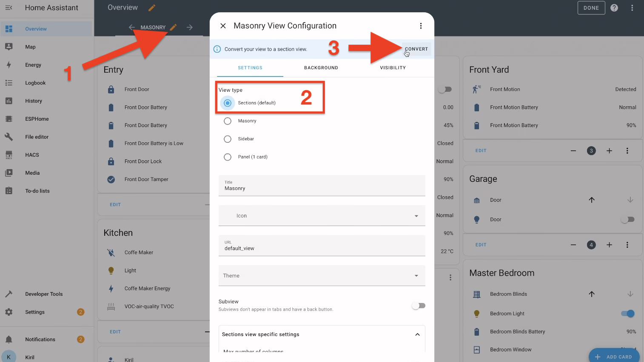Viewport: 644px width, 362px height.
Task: Click the DONE button
Action: pos(591,8)
